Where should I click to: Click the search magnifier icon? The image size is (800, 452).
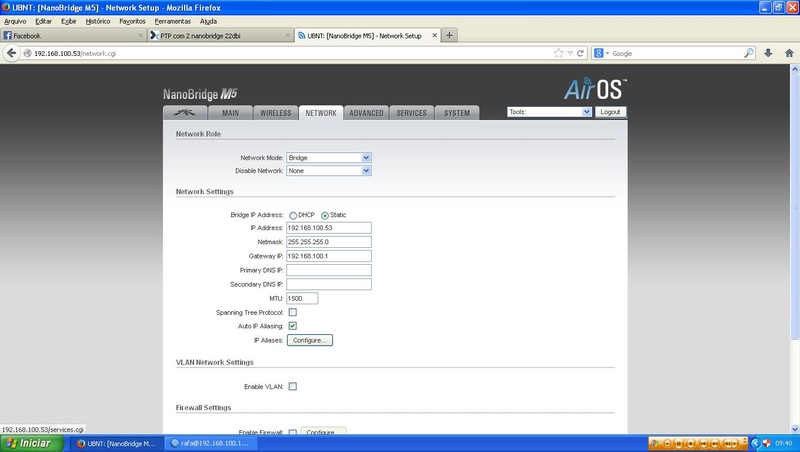click(748, 53)
